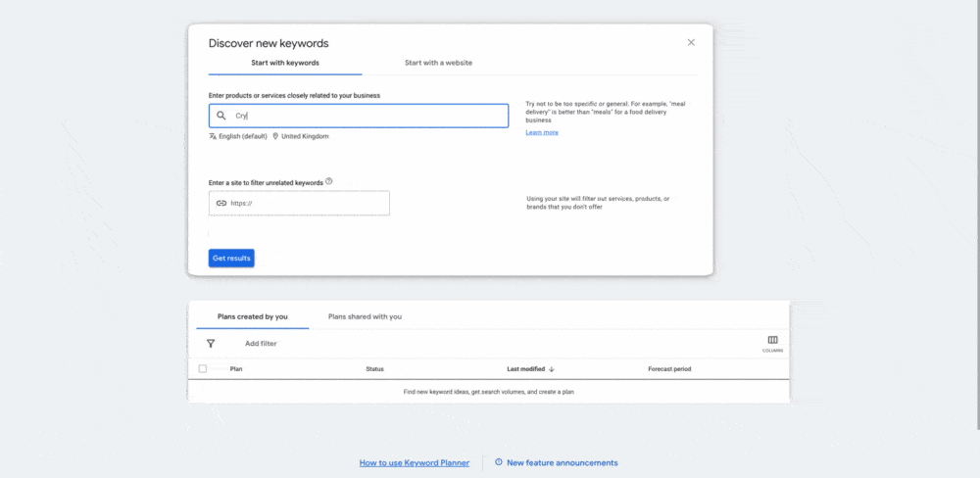This screenshot has width=980, height=478.
Task: Click the https:// site filter field
Action: point(299,203)
